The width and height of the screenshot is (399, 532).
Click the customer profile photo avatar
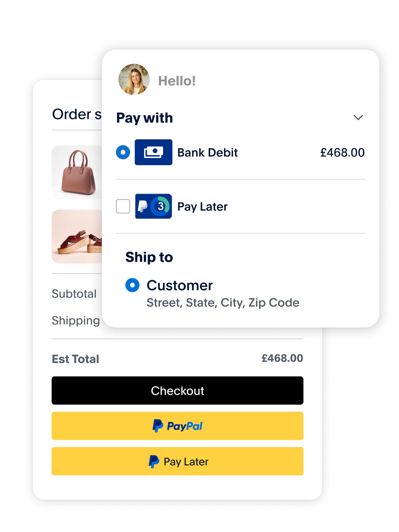[134, 79]
